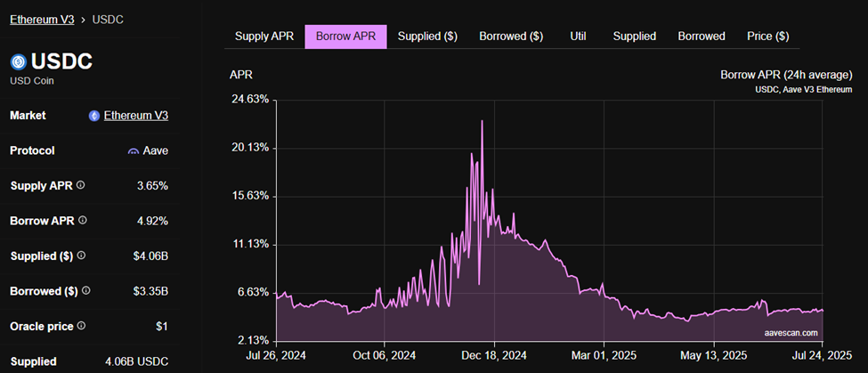This screenshot has height=373, width=868.
Task: Click the 4.92% Borrow APR value
Action: (x=153, y=221)
